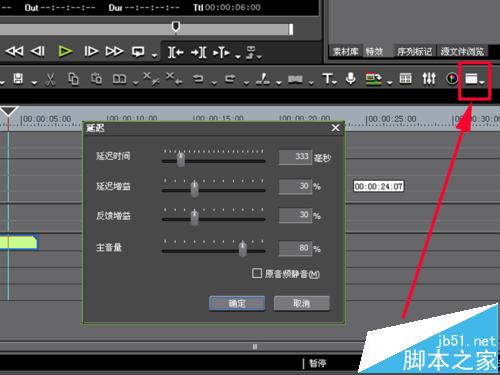Switch to the 特效 tab
500x375 pixels.
tap(374, 52)
